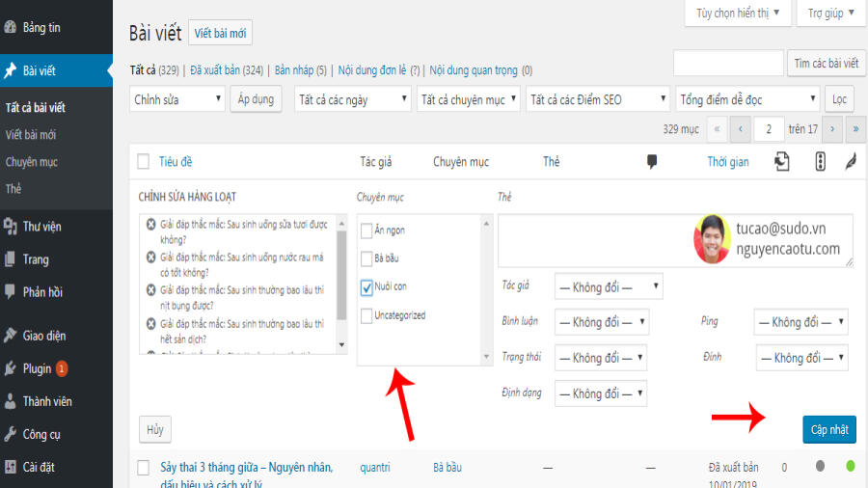The width and height of the screenshot is (868, 488).
Task: Remove first post from bulk edit list
Action: click(150, 224)
